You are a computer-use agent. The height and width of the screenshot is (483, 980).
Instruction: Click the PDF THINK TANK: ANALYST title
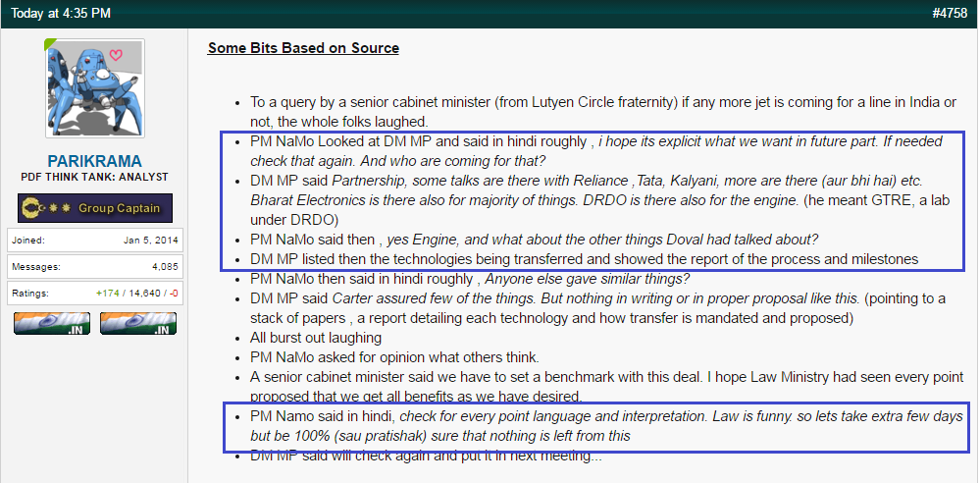(94, 177)
